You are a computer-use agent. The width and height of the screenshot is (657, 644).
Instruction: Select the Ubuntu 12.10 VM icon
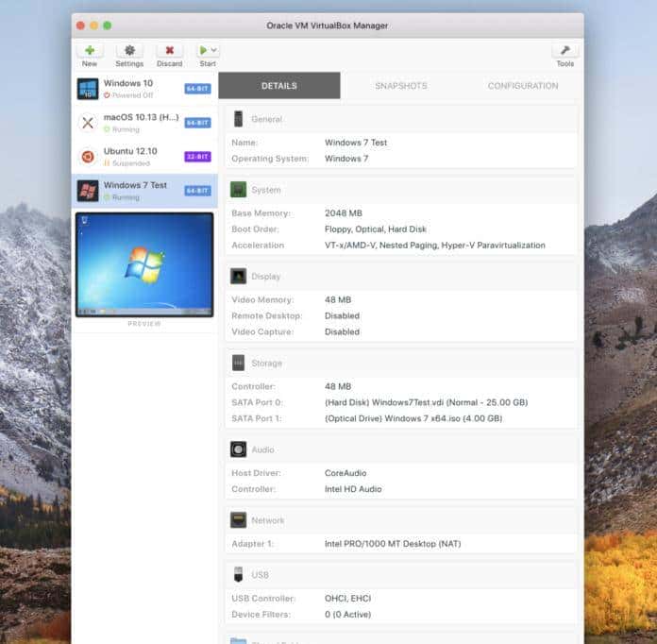[88, 157]
